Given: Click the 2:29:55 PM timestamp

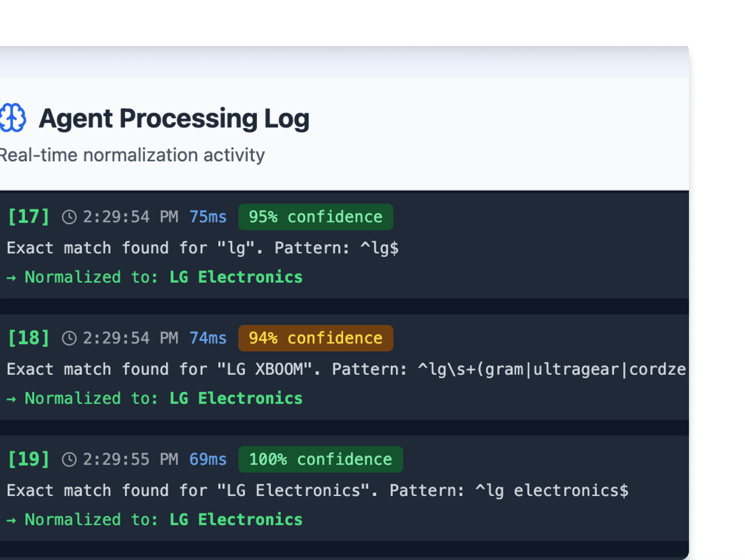Looking at the screenshot, I should [131, 459].
